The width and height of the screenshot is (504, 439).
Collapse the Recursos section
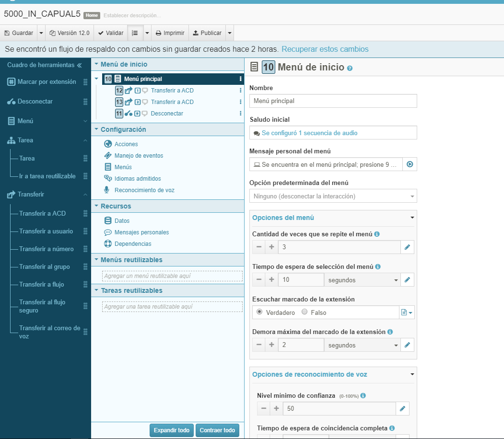pyautogui.click(x=96, y=206)
